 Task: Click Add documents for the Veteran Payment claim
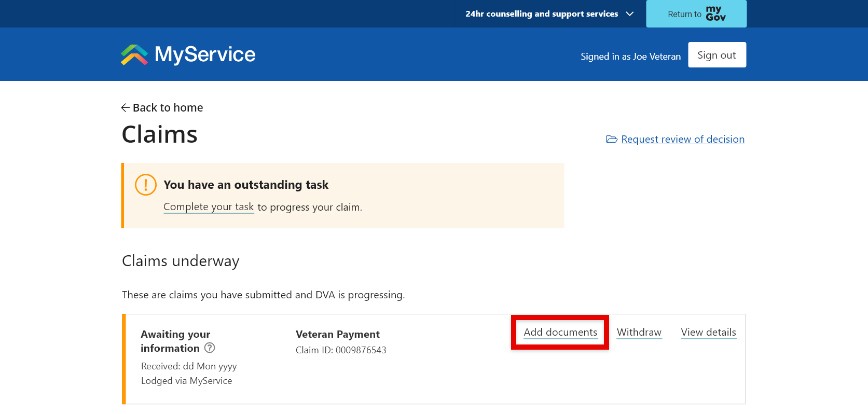click(560, 332)
